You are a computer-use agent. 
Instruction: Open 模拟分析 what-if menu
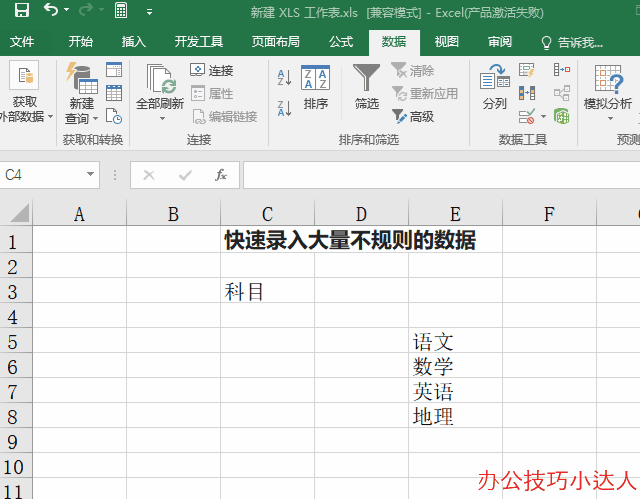point(608,92)
